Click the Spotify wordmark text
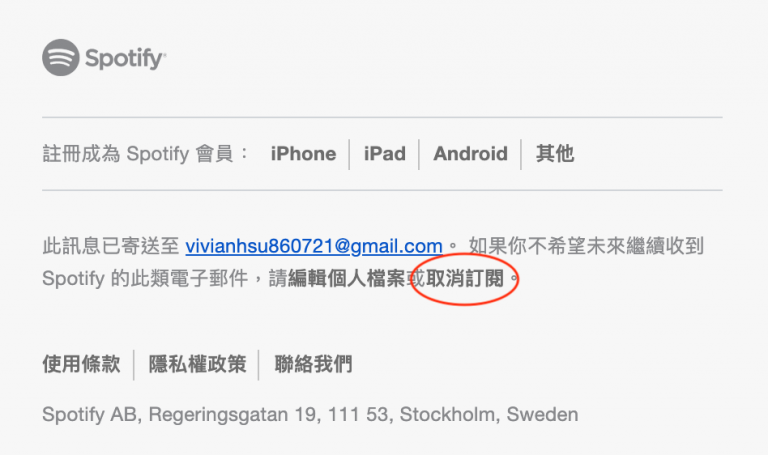Viewport: 768px width, 455px height. (125, 58)
